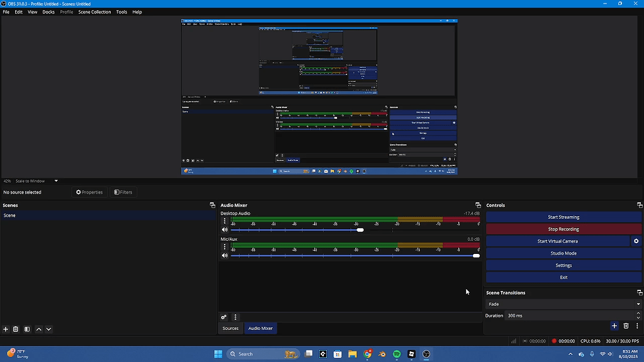The height and width of the screenshot is (362, 644).
Task: Mute the Mic/Aux speaker icon
Action: (225, 256)
